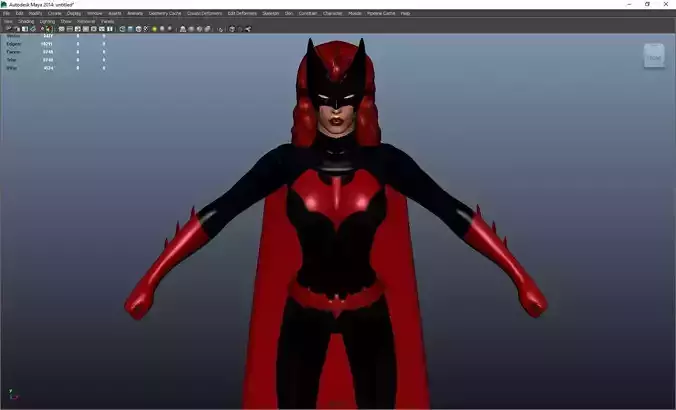
Task: Click the last panel toolbar icon
Action: [x=247, y=29]
